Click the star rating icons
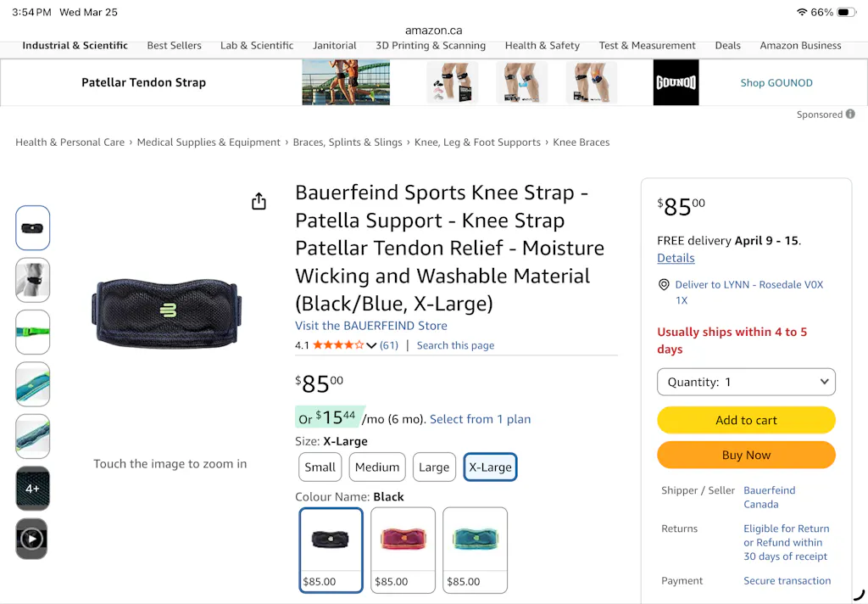This screenshot has width=868, height=604. coord(338,345)
